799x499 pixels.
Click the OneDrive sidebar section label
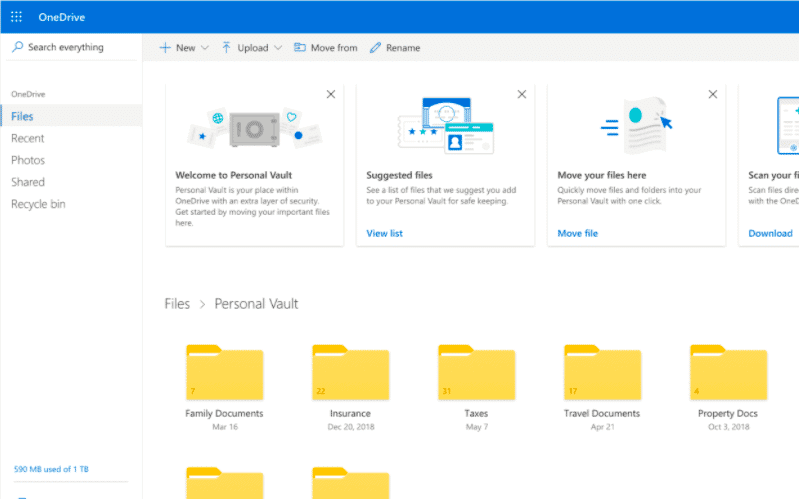(28, 94)
